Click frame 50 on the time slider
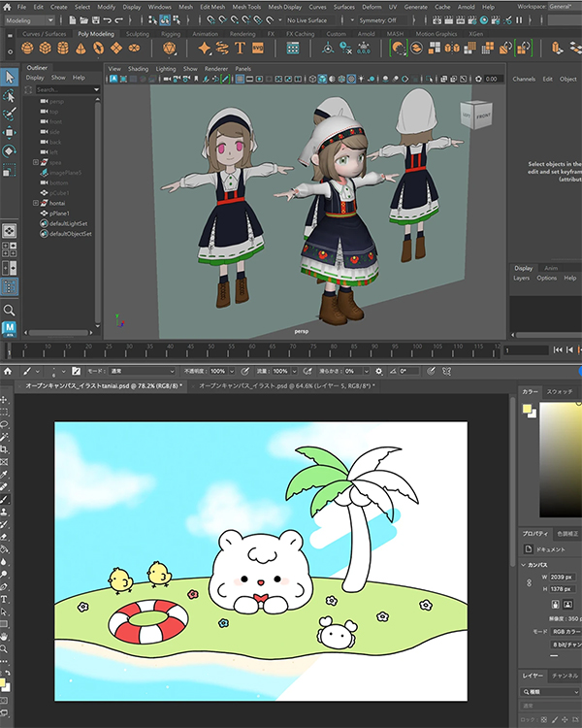This screenshot has height=728, width=582. [x=210, y=352]
